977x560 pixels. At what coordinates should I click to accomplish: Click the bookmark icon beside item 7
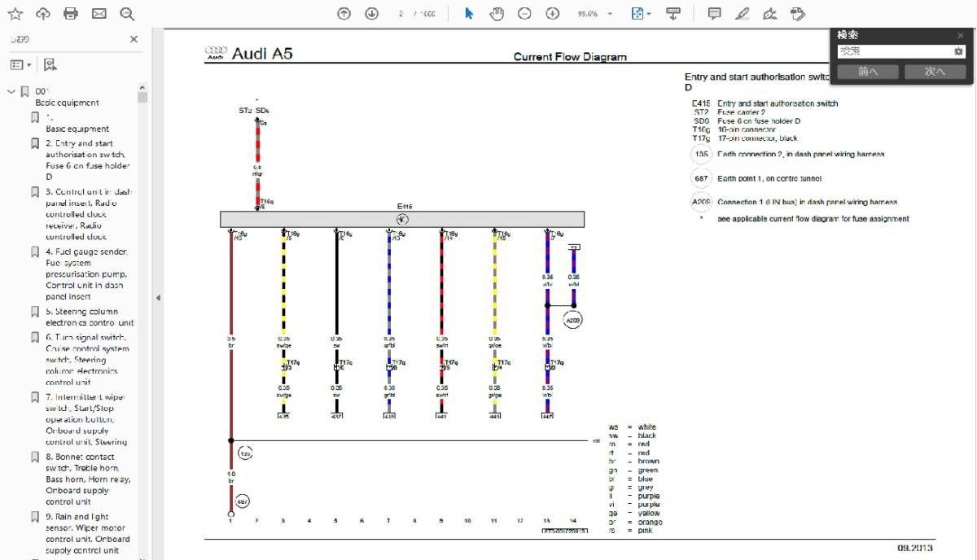point(35,397)
